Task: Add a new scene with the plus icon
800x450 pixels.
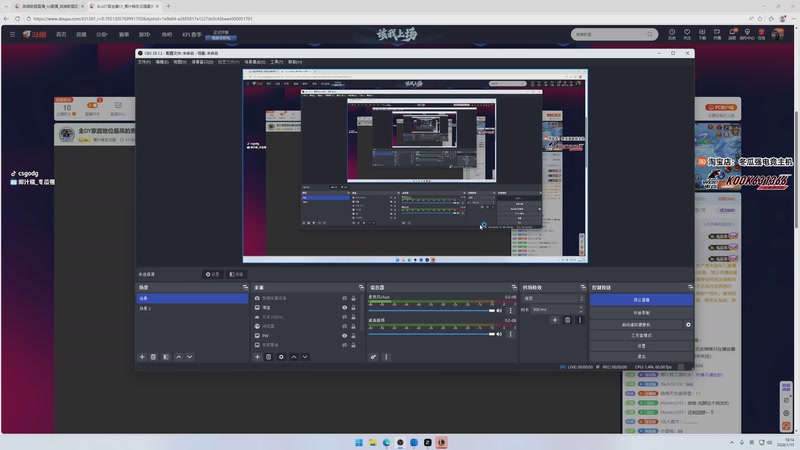Action: click(142, 357)
